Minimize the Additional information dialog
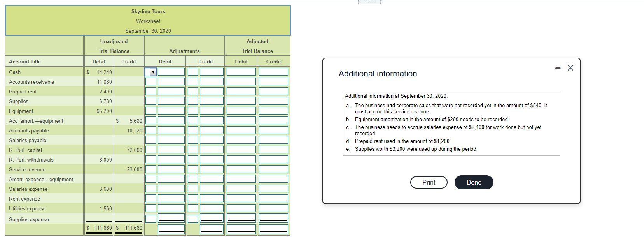This screenshot has width=644, height=238. pyautogui.click(x=558, y=68)
